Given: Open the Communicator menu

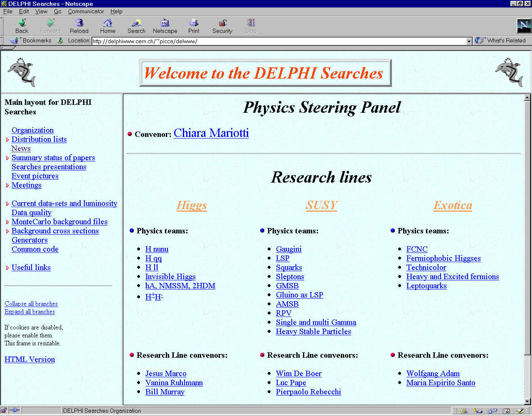Looking at the screenshot, I should tap(86, 11).
